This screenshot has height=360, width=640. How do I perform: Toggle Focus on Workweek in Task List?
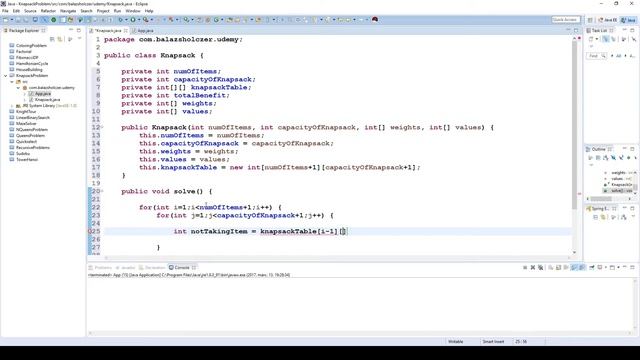point(623,39)
